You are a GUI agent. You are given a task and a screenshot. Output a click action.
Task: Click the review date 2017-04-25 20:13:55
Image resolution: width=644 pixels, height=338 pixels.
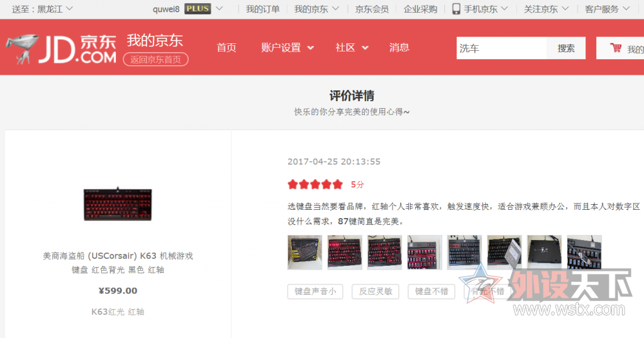click(x=334, y=161)
